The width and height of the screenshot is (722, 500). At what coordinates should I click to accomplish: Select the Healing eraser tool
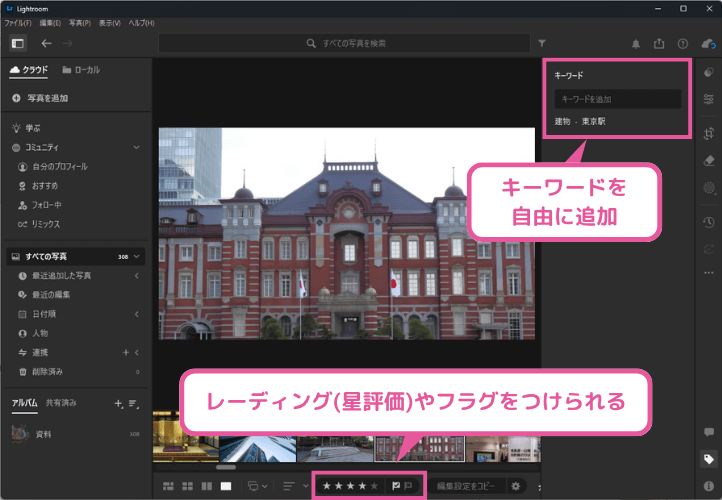coord(709,160)
